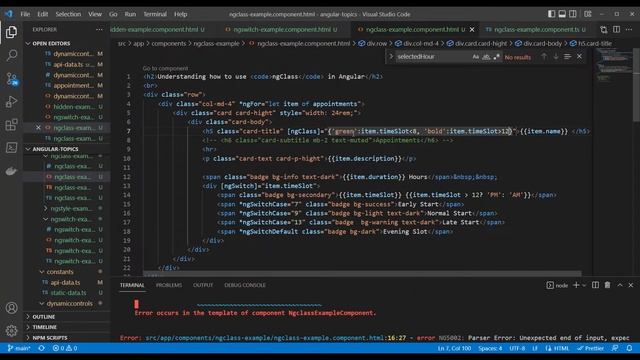Click the selectedHour find input field
The height and width of the screenshot is (360, 640).
(x=433, y=57)
